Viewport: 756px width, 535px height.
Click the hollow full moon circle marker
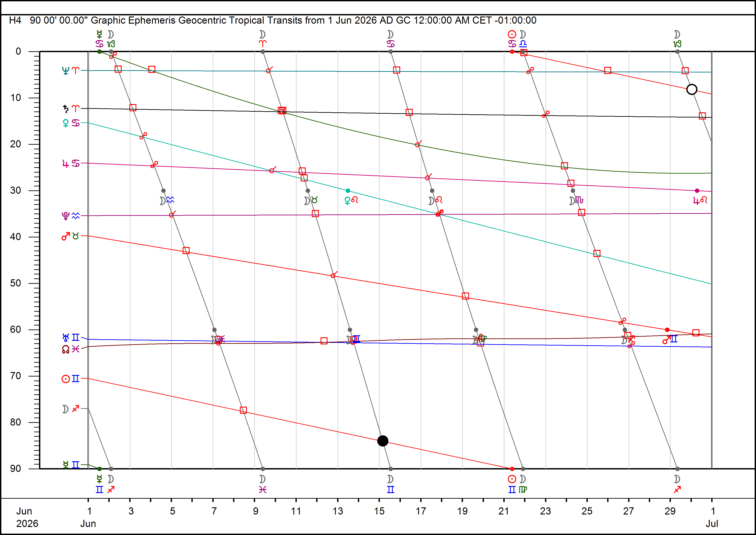tap(692, 89)
